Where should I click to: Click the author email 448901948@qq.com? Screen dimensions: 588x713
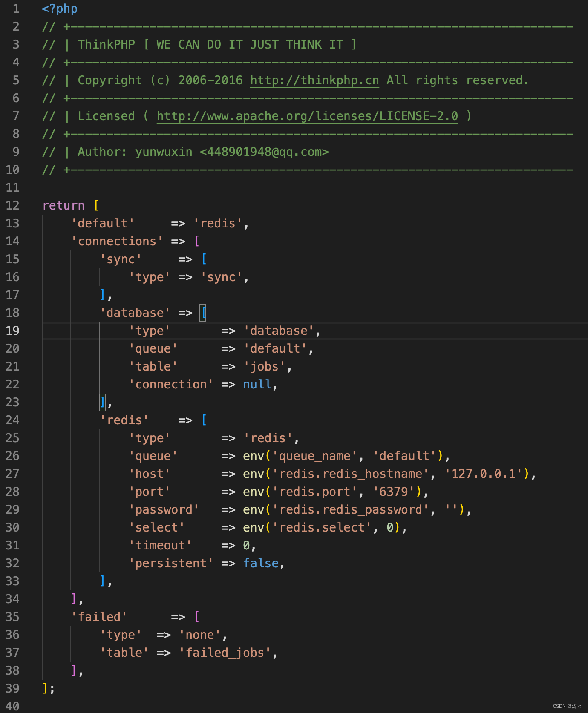click(x=264, y=152)
